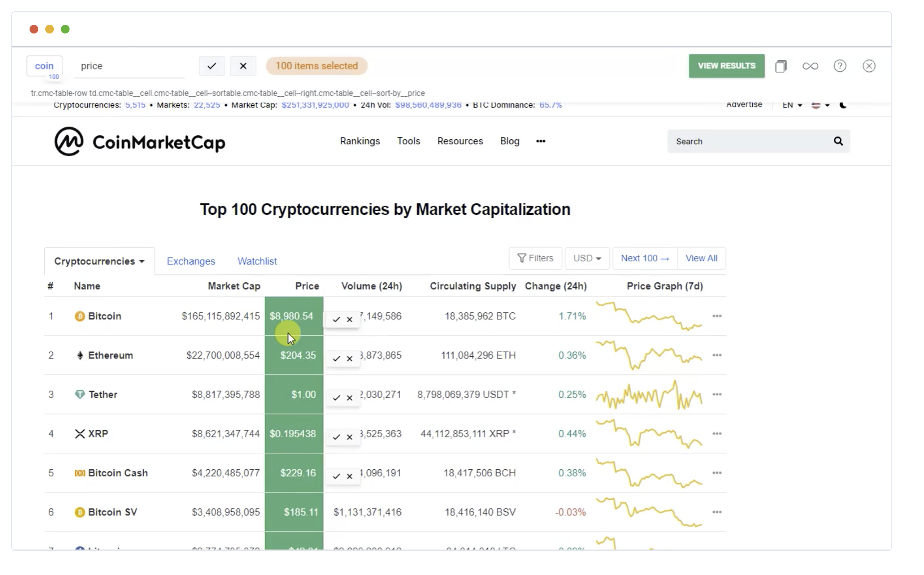
Task: Expand the Cryptocurrencies dropdown tab
Action: (99, 261)
